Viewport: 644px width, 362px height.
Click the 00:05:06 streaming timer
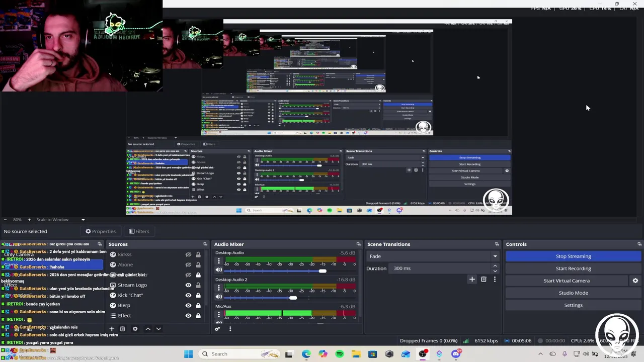tap(522, 341)
